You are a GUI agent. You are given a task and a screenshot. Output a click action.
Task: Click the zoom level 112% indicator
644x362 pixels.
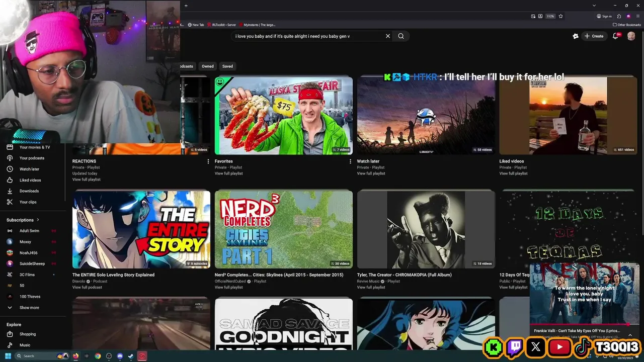[x=550, y=16]
